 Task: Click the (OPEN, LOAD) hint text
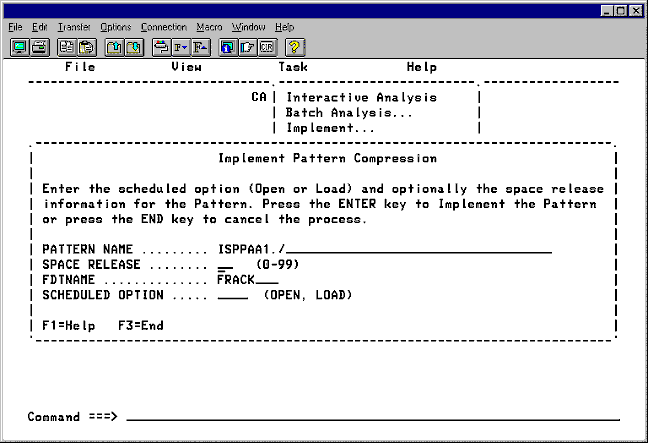(308, 295)
